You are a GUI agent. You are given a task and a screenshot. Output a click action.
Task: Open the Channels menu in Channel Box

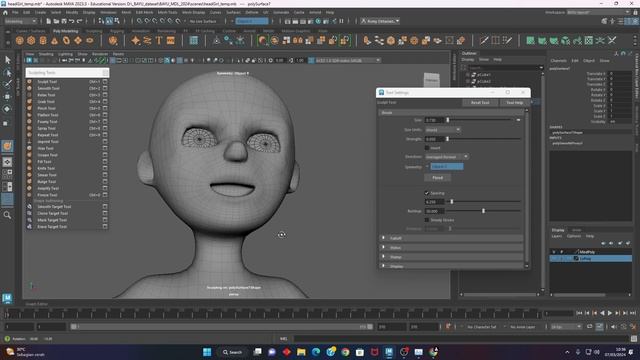558,61
